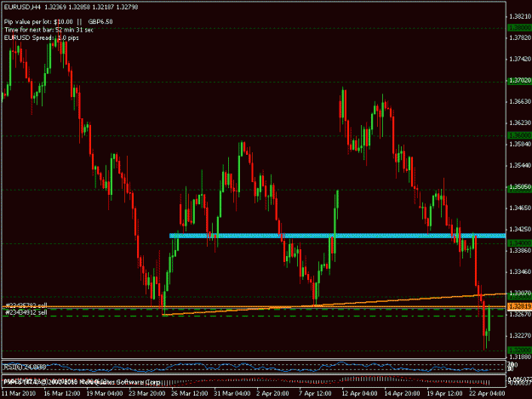Click the '31 Mar 04:00' time axis label
Screen dimensions: 532x399
click(232, 394)
